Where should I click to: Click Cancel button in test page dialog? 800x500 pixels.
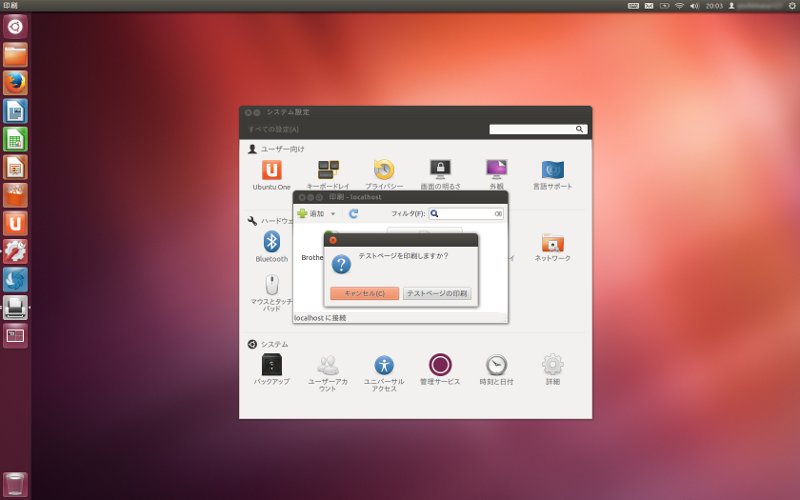pos(364,293)
